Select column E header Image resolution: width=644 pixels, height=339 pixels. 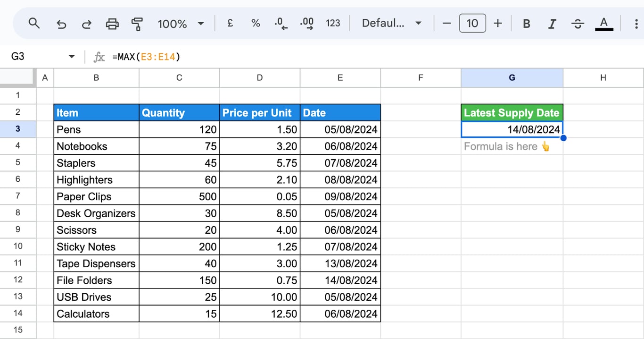pos(340,78)
